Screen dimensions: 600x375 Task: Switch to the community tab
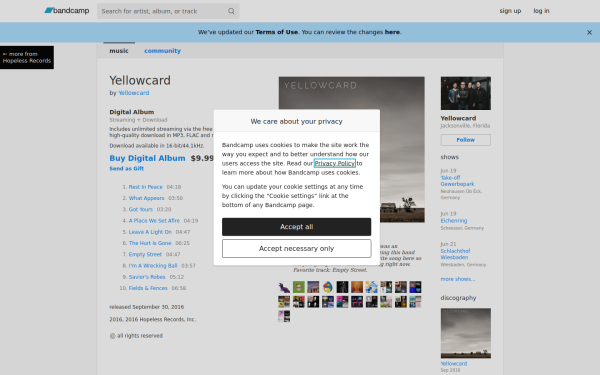tap(162, 51)
